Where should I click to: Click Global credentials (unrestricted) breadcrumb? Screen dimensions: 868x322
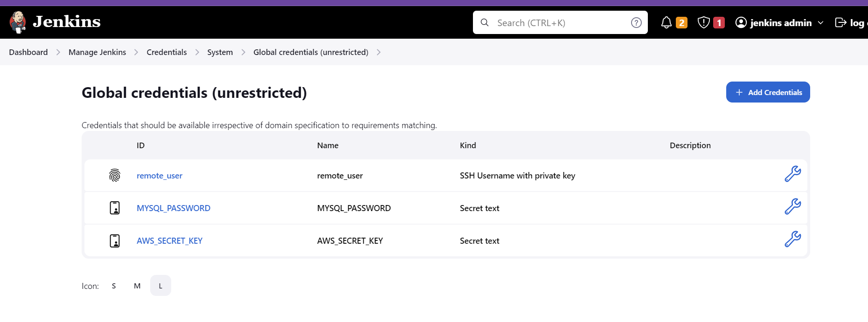[311, 52]
